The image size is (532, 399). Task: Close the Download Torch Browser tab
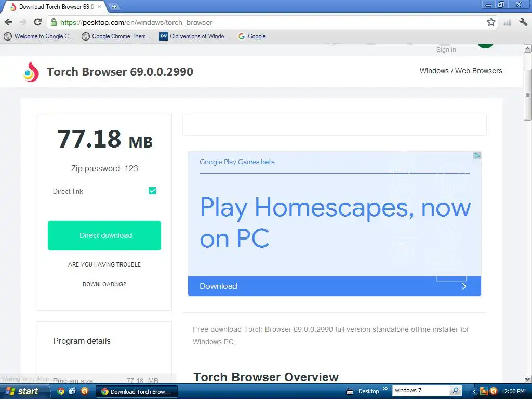point(99,6)
